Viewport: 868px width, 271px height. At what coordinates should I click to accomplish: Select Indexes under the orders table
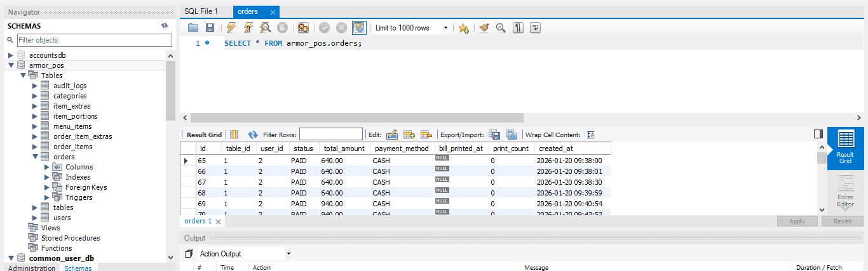78,177
